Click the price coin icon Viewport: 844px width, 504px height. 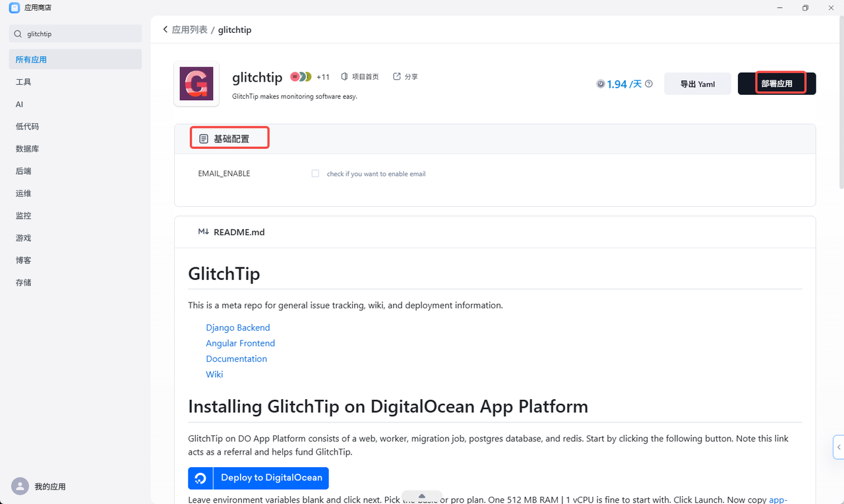click(x=601, y=84)
